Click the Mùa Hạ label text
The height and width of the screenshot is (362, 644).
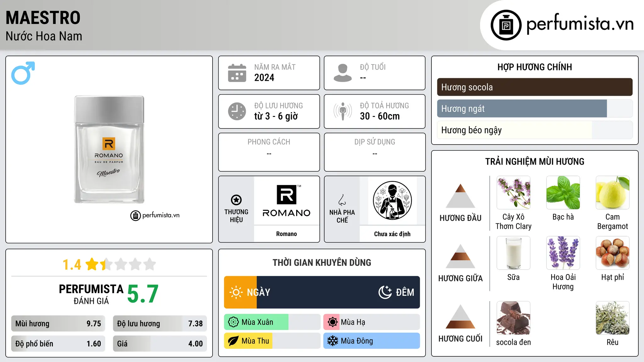pos(353,322)
